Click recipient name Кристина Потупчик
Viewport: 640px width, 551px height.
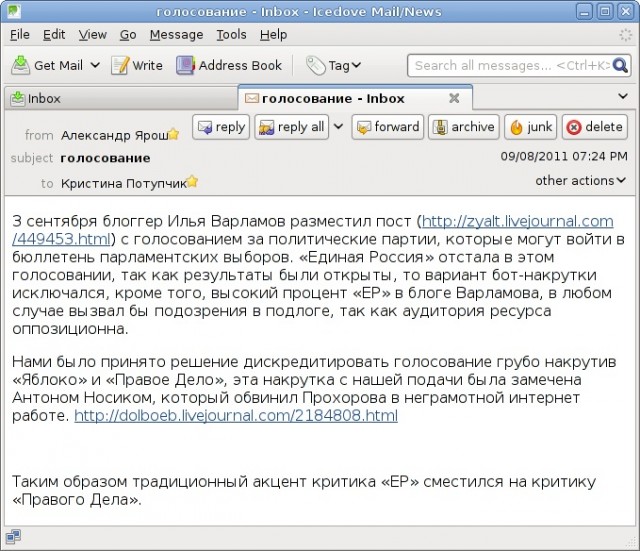(124, 184)
